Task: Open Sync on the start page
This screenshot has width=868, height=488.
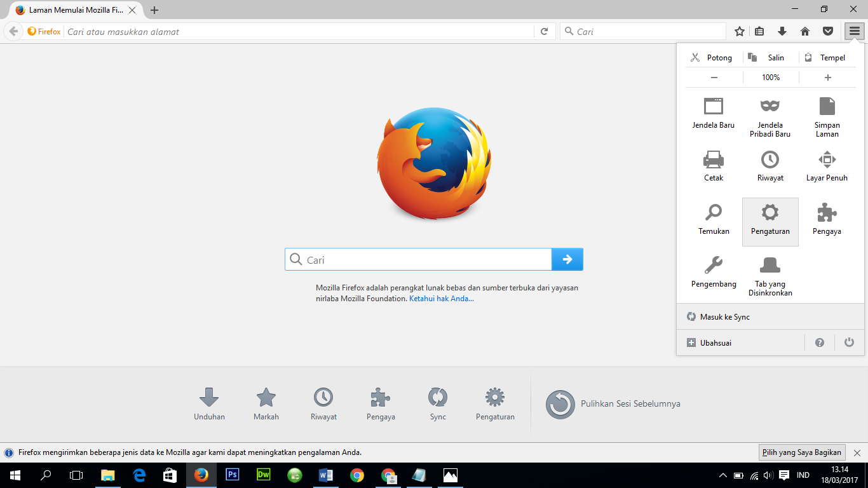Action: [x=438, y=404]
